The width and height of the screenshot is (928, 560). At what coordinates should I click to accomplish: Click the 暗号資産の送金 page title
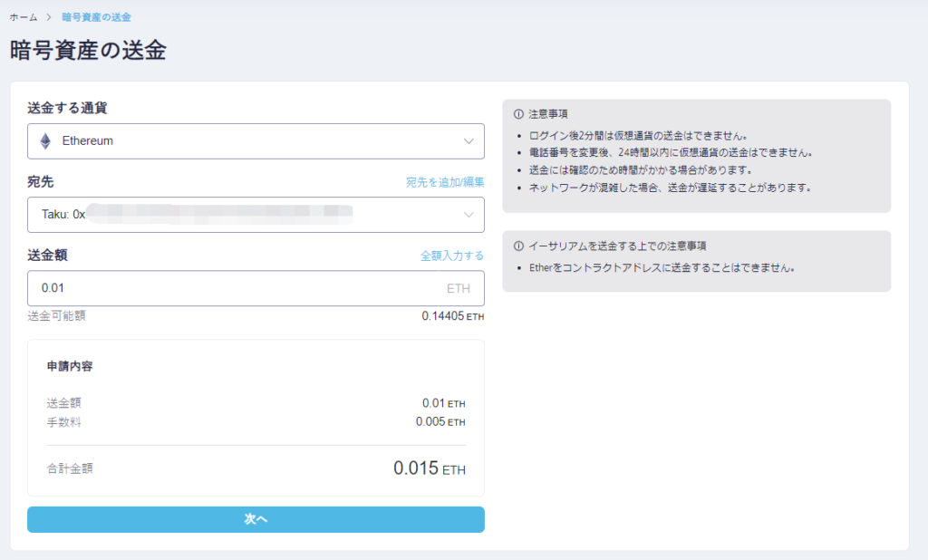point(88,50)
